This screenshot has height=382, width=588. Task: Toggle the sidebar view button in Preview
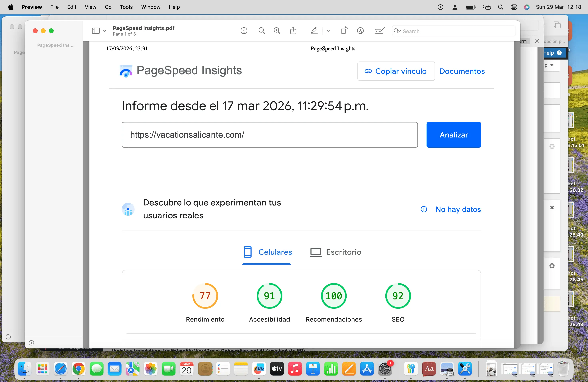(96, 31)
